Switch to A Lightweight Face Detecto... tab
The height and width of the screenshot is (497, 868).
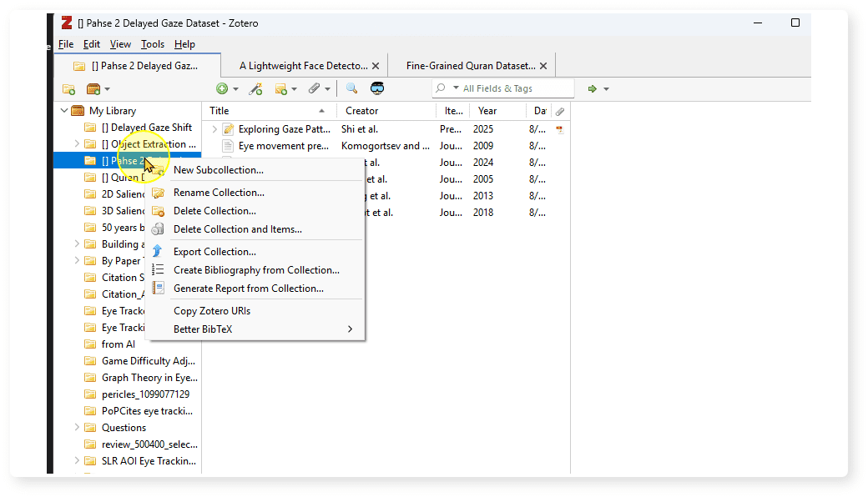click(x=303, y=66)
